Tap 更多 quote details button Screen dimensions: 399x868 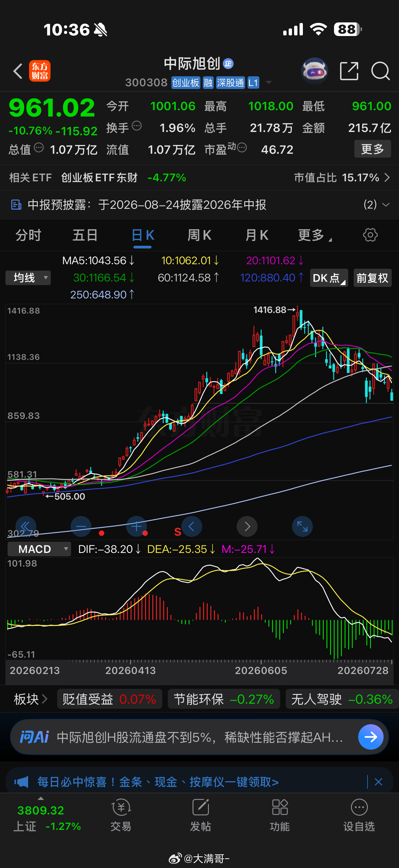click(x=372, y=149)
